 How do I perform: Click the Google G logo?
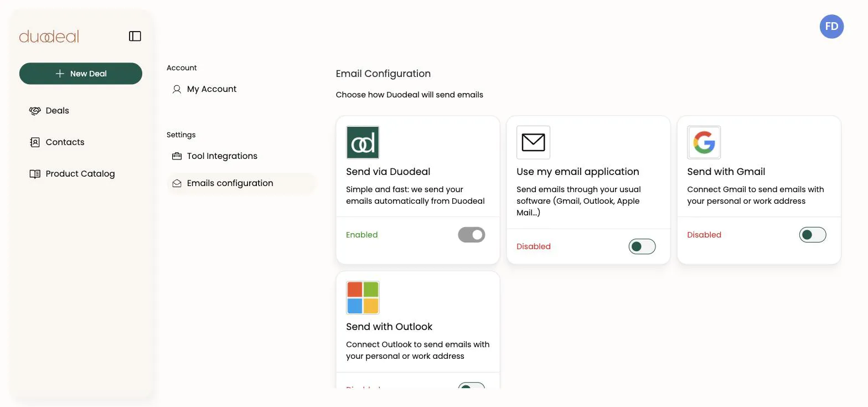tap(704, 142)
